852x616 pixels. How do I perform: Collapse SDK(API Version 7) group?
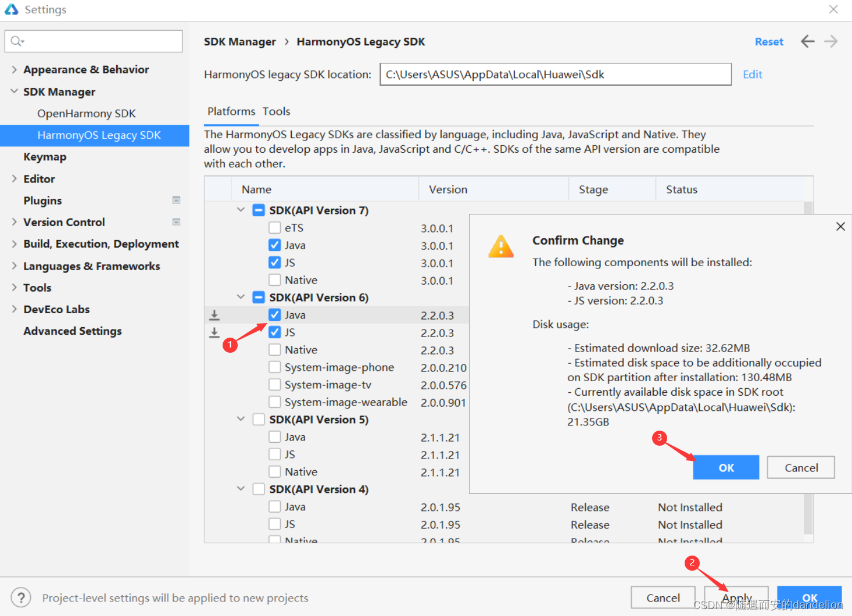click(x=241, y=210)
